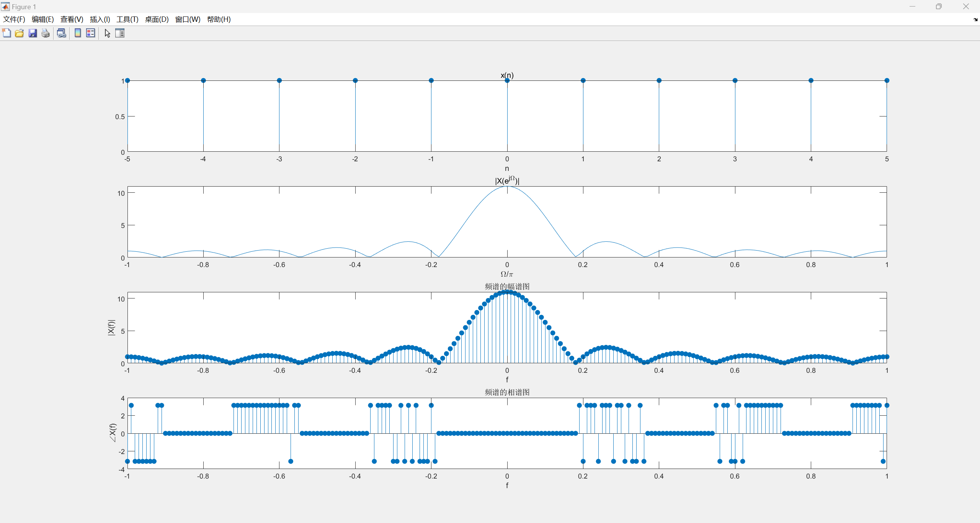The height and width of the screenshot is (523, 980).
Task: Click the New Figure icon
Action: point(7,33)
